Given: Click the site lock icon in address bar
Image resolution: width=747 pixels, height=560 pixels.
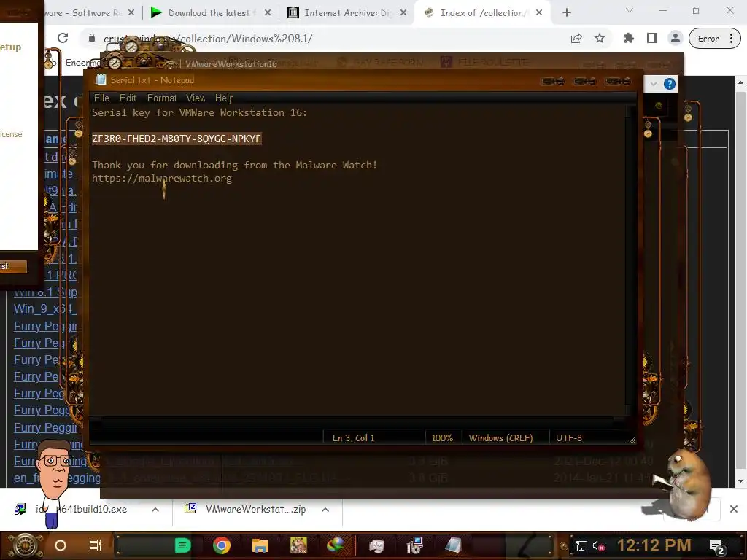Looking at the screenshot, I should [92, 38].
